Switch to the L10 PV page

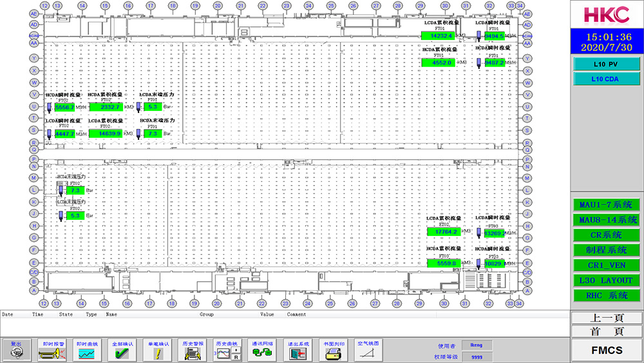pos(607,64)
